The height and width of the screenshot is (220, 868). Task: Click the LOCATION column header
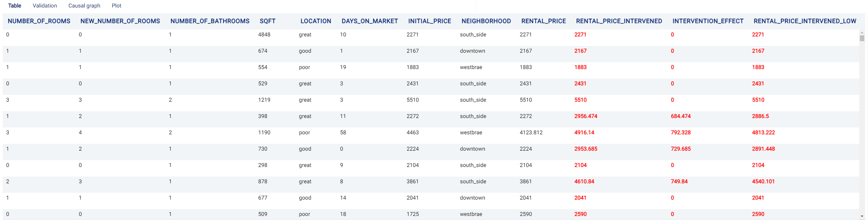click(x=316, y=21)
